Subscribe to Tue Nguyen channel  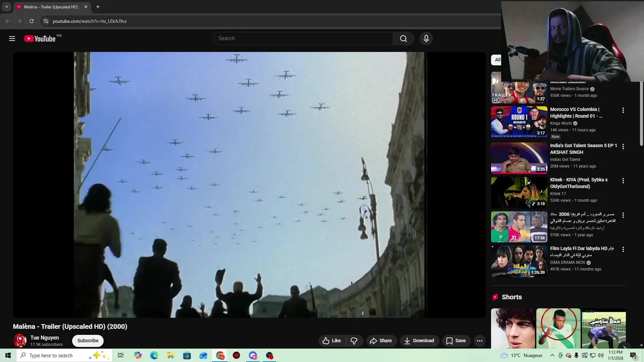coord(88,341)
